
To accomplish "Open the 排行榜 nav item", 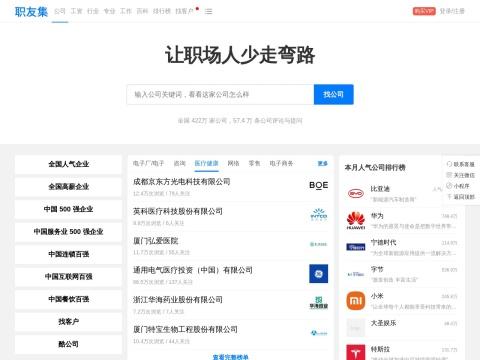I will pyautogui.click(x=162, y=11).
